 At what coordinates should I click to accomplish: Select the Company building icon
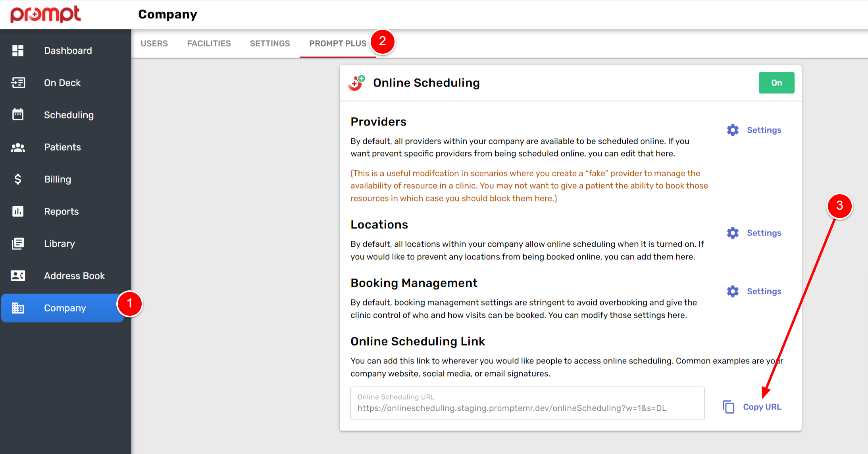coord(17,308)
